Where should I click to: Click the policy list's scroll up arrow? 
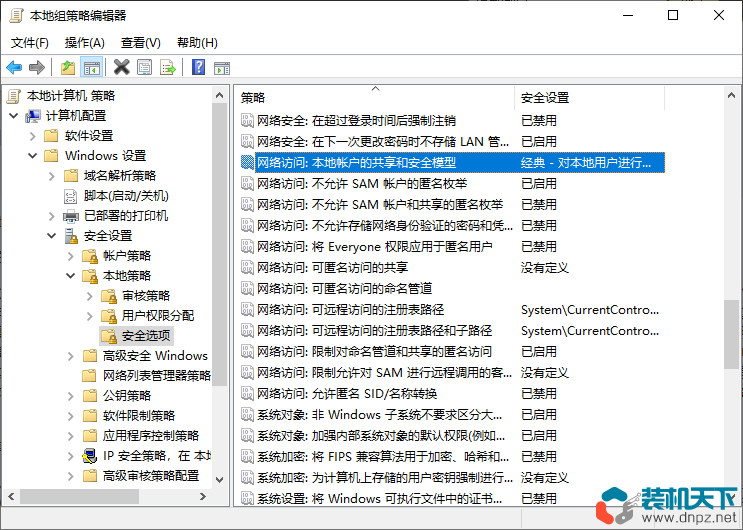[x=731, y=95]
